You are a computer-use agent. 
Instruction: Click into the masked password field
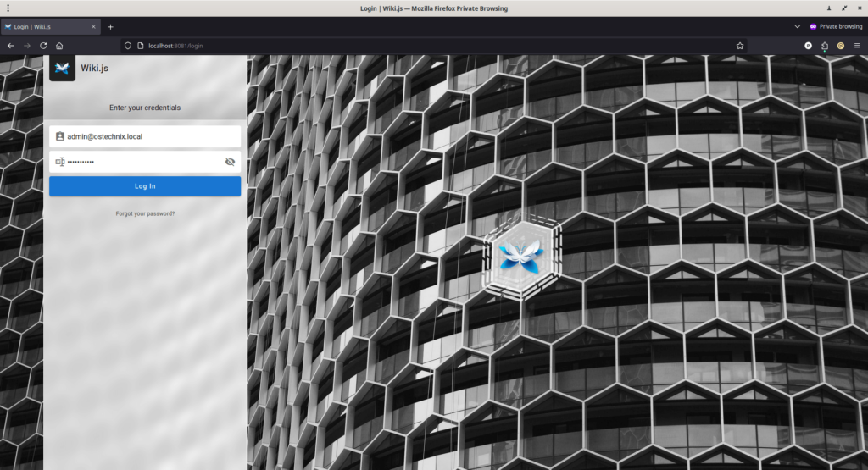coord(144,162)
